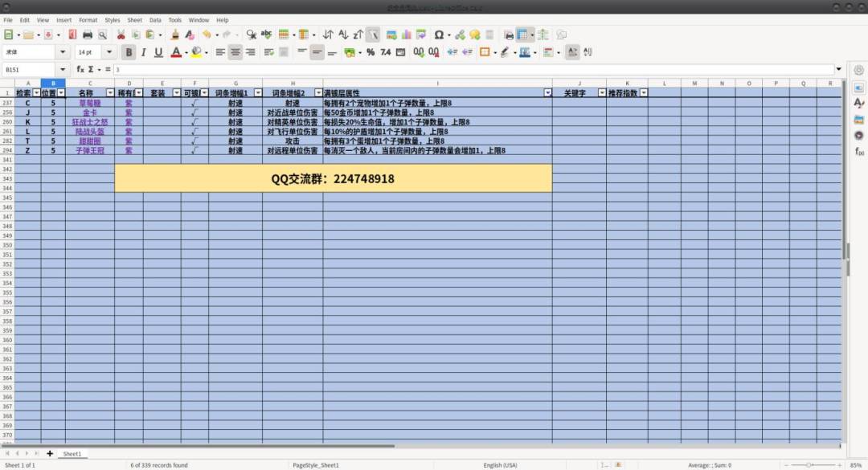
Task: Click the Undo arrow icon
Action: (207, 35)
